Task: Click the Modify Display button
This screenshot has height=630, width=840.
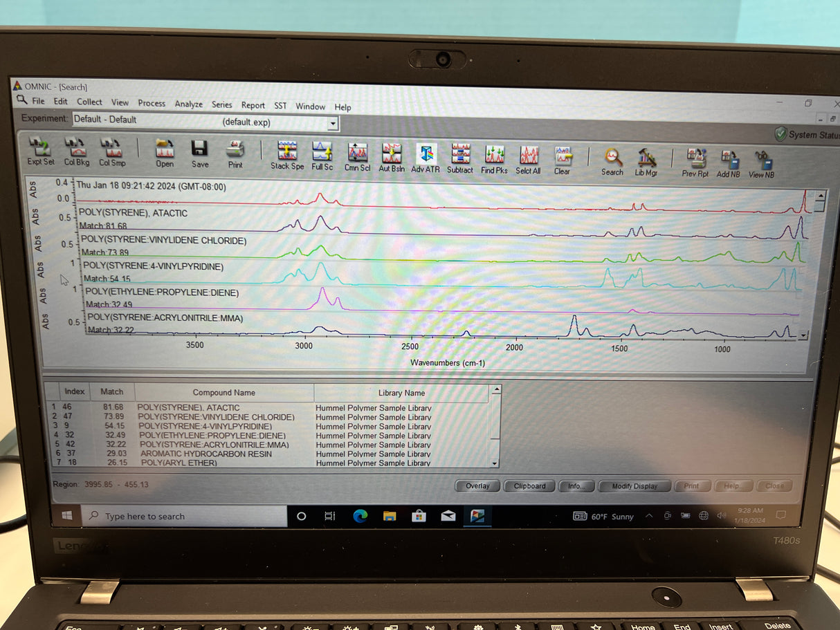Action: [x=633, y=486]
